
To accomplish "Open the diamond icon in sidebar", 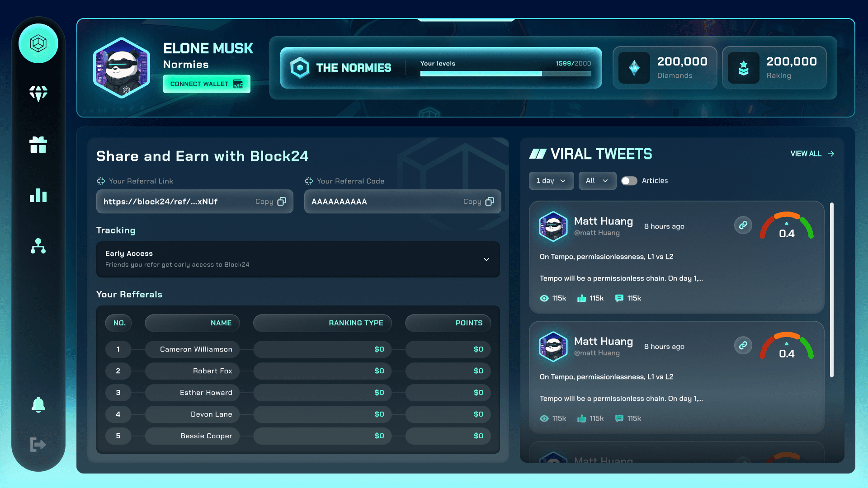I will (x=38, y=94).
